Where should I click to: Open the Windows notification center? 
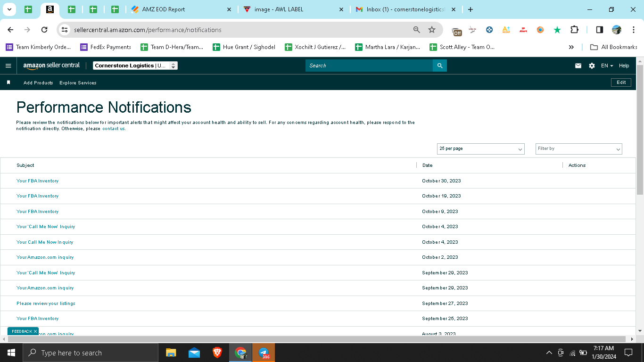(628, 353)
